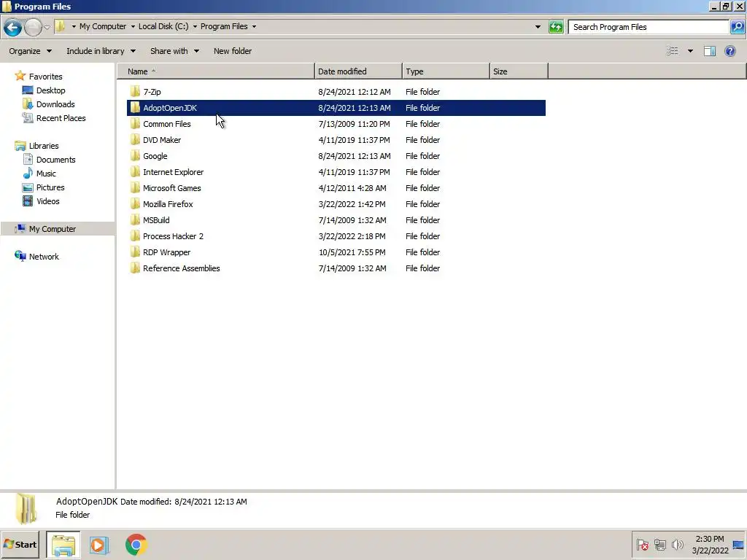This screenshot has height=560, width=747.
Task: Expand the arrow after Program Files breadcrumb
Action: [x=254, y=27]
